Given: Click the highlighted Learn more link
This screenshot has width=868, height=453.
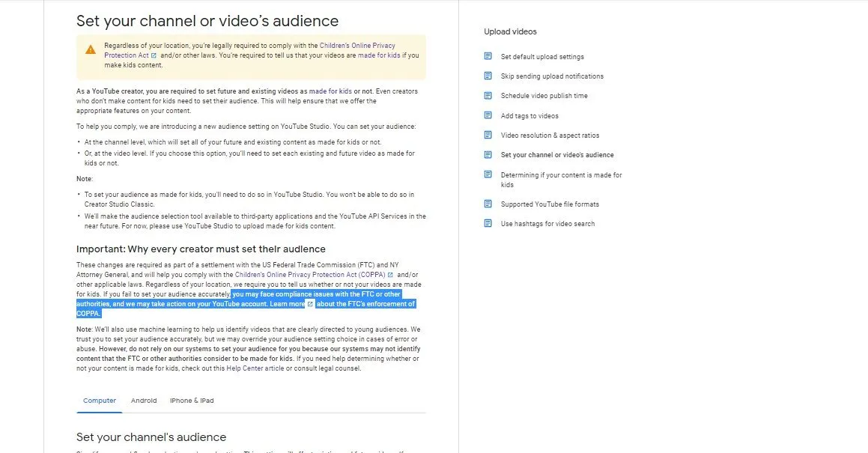Looking at the screenshot, I should pyautogui.click(x=288, y=304).
